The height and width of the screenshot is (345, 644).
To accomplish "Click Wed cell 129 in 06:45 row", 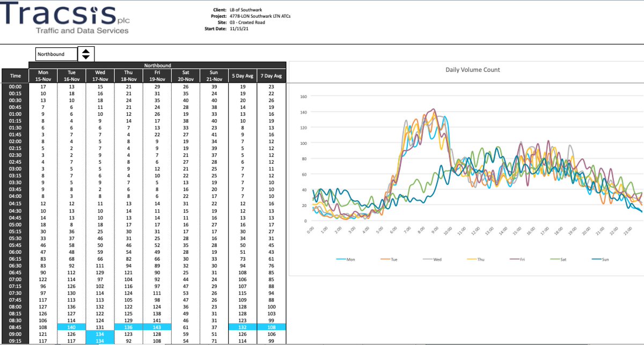I will (100, 272).
